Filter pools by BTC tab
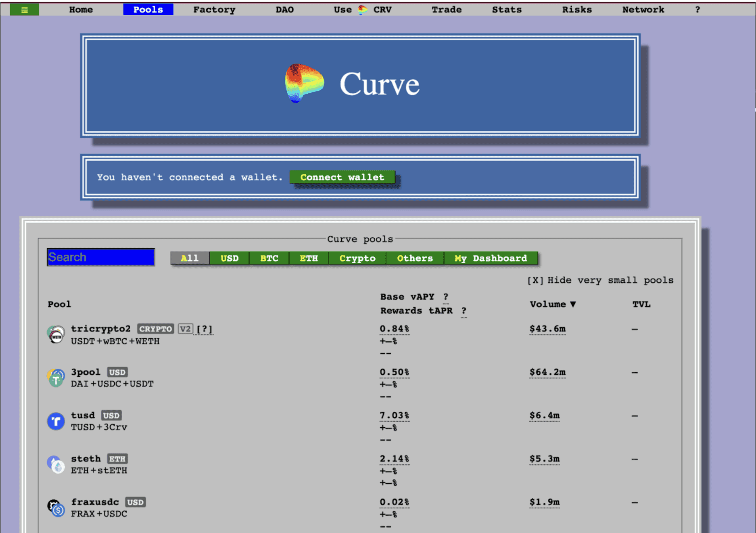Viewport: 756px width, 533px height. (x=269, y=258)
